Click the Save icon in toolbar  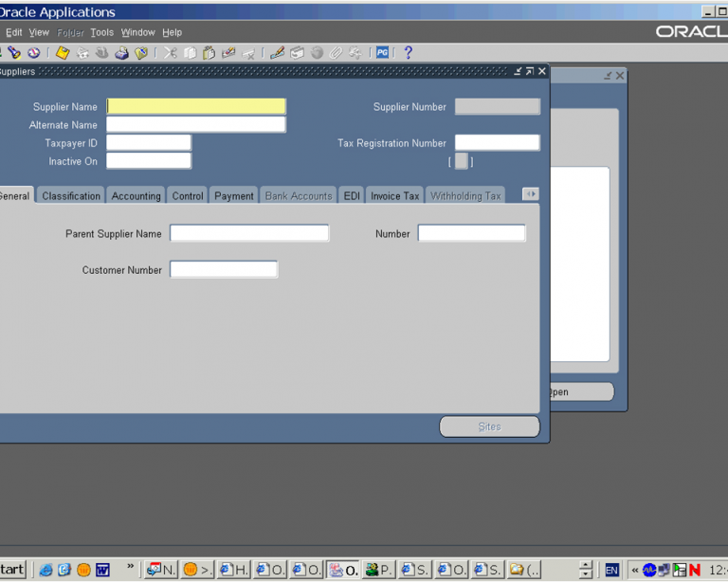[x=63, y=53]
